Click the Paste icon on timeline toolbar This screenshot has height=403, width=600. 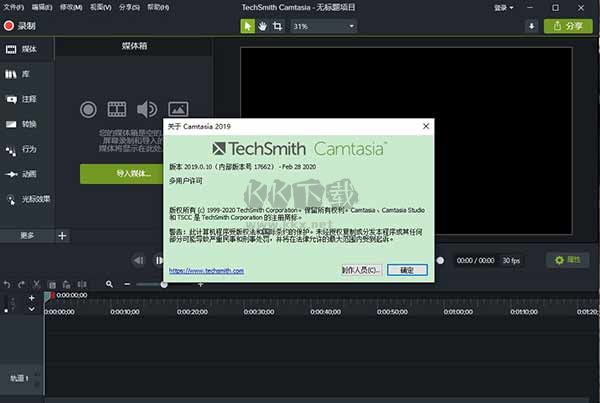pos(67,284)
